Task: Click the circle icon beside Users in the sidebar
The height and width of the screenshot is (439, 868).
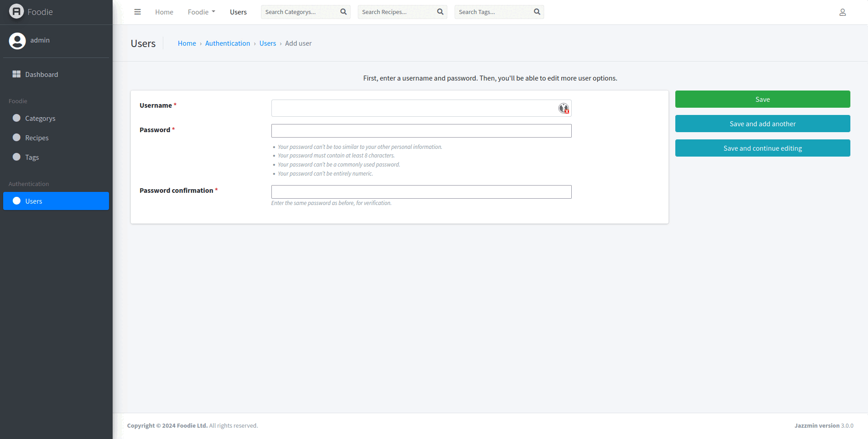Action: click(x=17, y=201)
